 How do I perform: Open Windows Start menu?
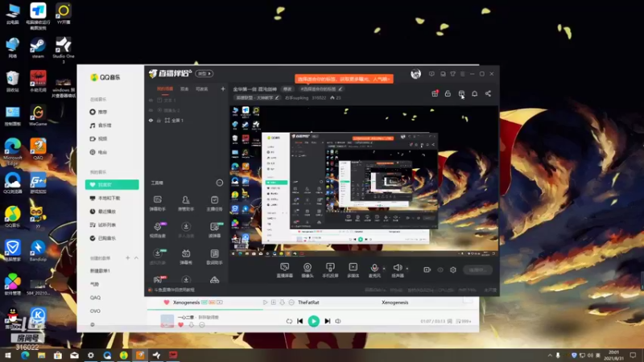tap(8, 355)
